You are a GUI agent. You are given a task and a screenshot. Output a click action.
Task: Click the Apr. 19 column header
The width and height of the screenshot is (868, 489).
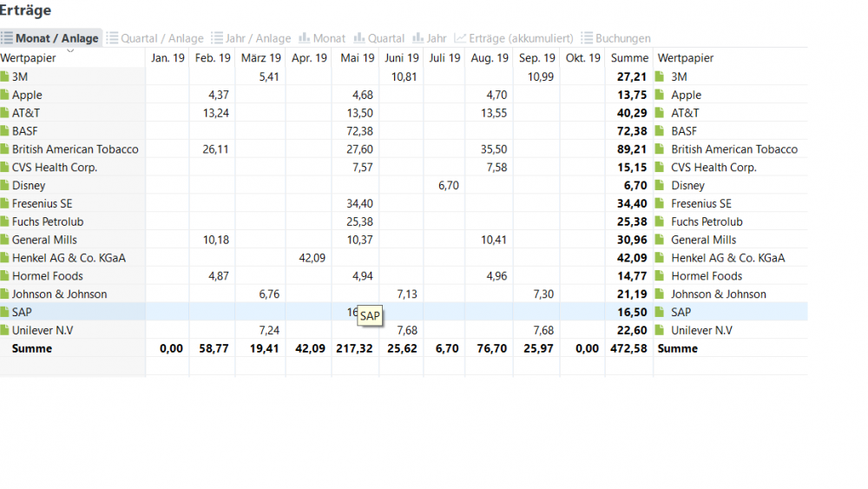[310, 57]
